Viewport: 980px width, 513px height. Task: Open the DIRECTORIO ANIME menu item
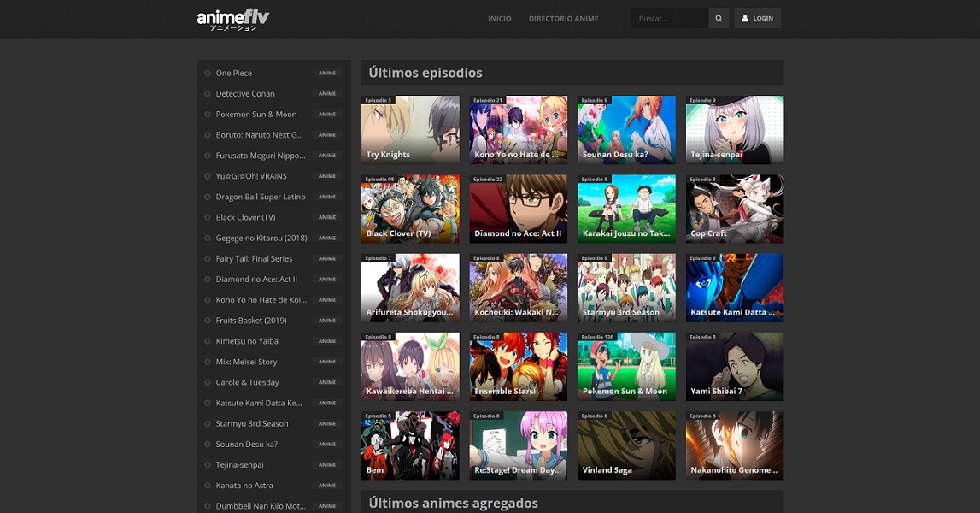pos(563,18)
